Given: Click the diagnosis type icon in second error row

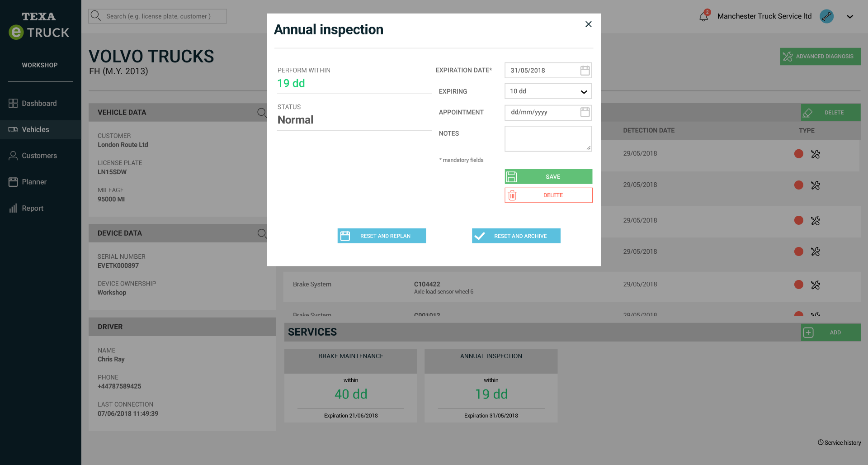Looking at the screenshot, I should (815, 185).
